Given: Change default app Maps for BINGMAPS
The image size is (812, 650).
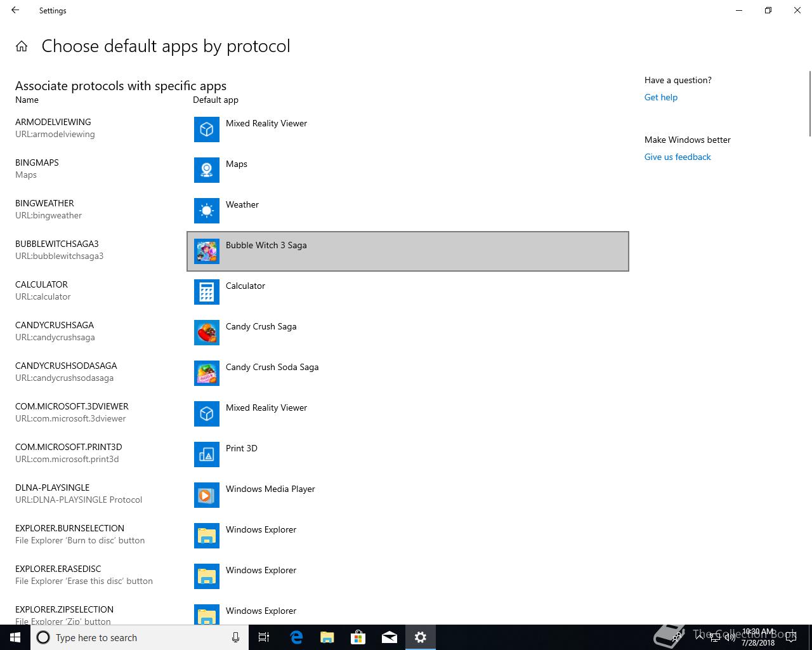Looking at the screenshot, I should coord(408,170).
